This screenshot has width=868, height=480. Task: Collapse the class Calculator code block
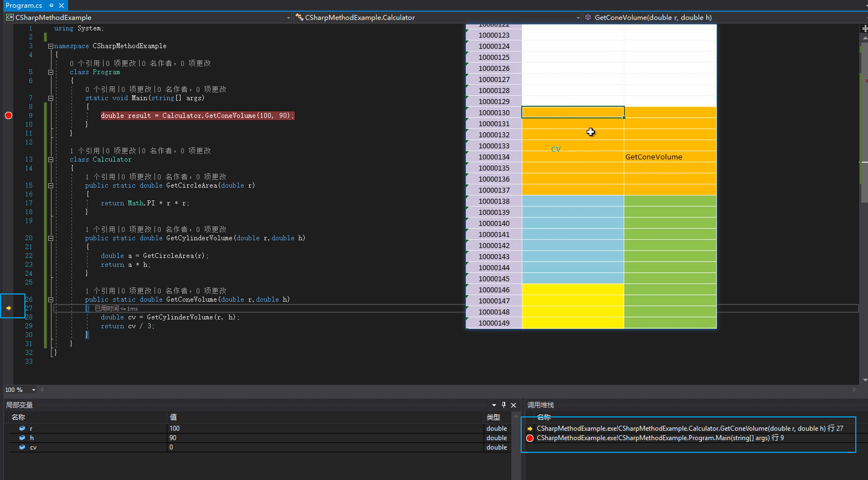pos(50,159)
